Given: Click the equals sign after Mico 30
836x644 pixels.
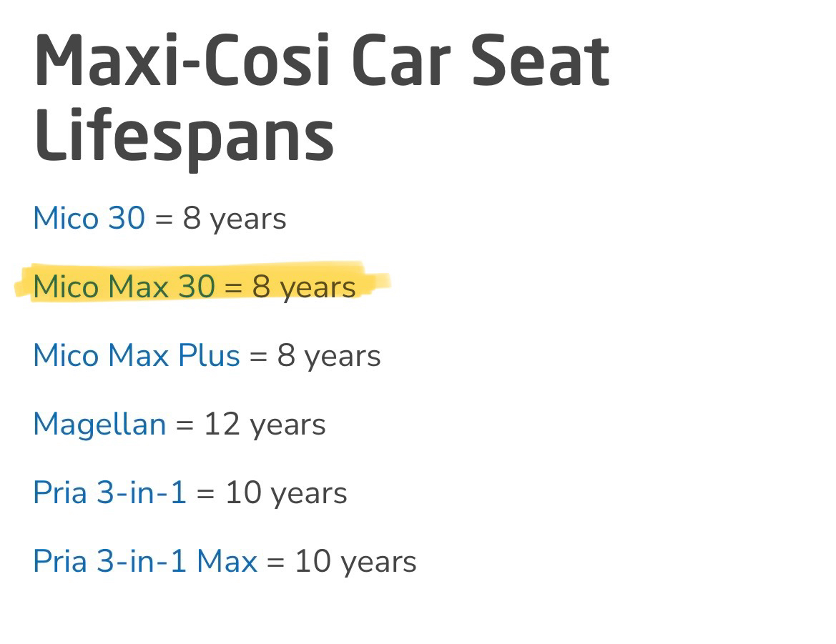Looking at the screenshot, I should click(164, 219).
